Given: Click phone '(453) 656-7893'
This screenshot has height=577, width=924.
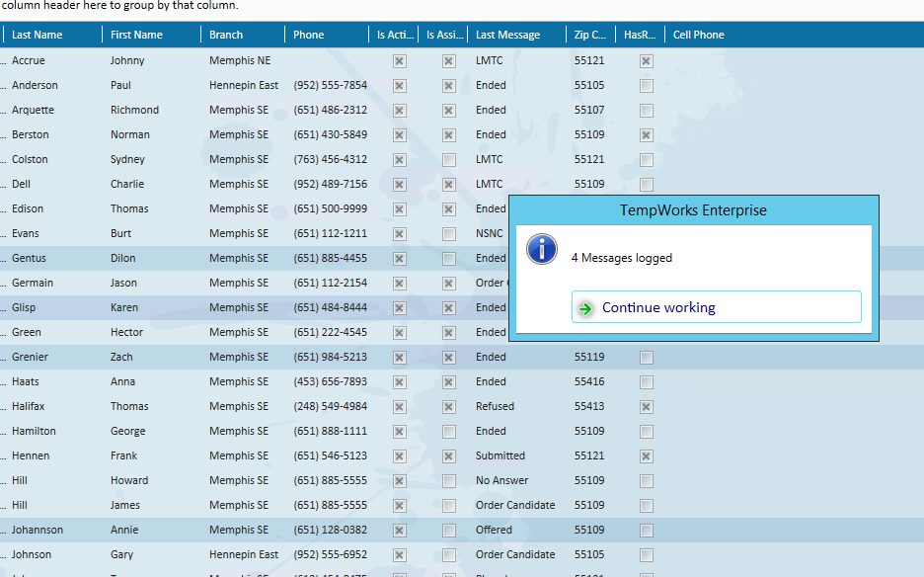Looking at the screenshot, I should point(330,381).
